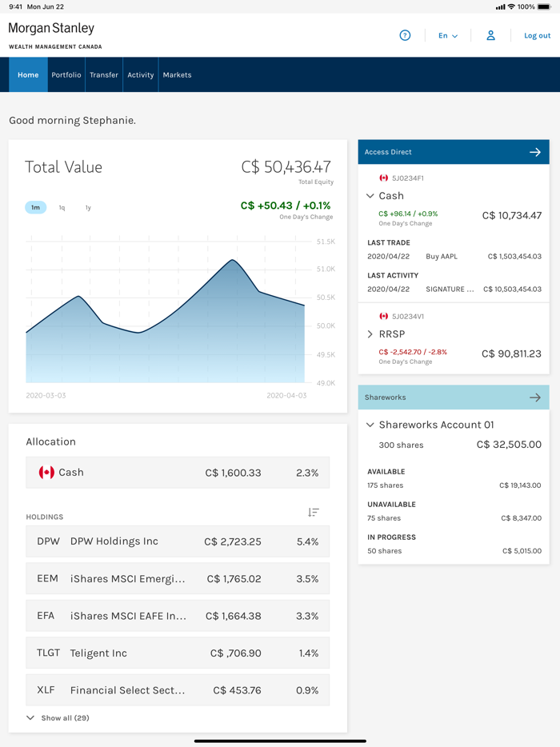Select the 1q chart range
This screenshot has height=747, width=560.
62,208
